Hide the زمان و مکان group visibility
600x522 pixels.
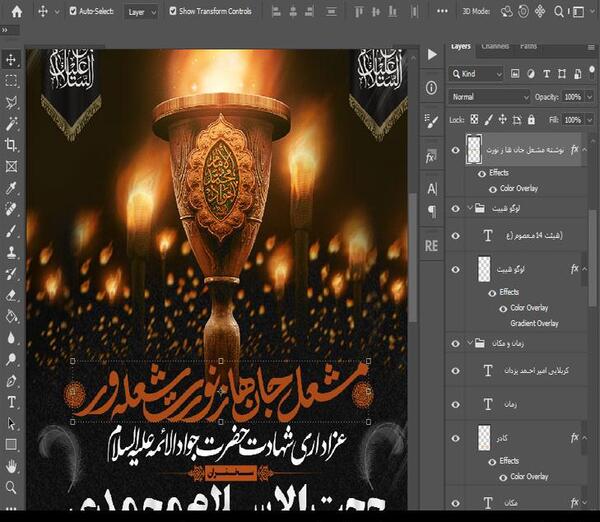point(455,344)
